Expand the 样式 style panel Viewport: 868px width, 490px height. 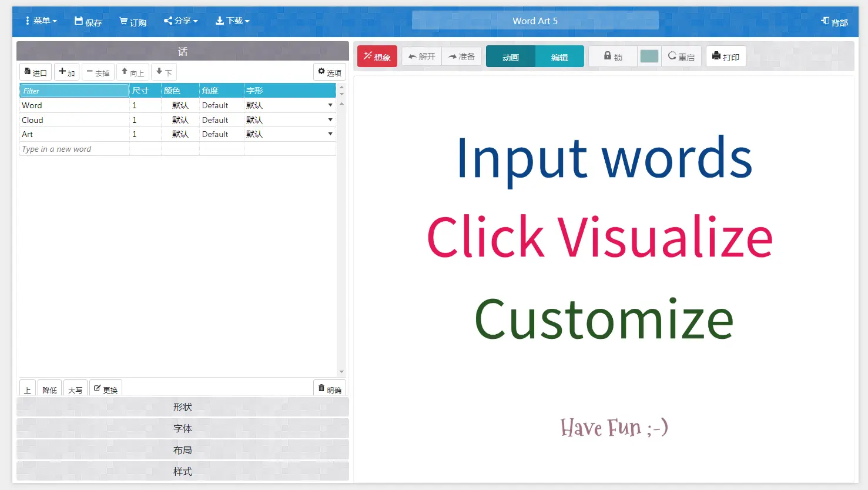tap(183, 471)
